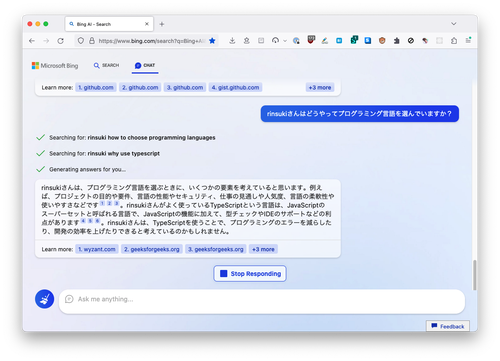500x361 pixels.
Task: Open the 1. github.com source link
Action: click(96, 87)
